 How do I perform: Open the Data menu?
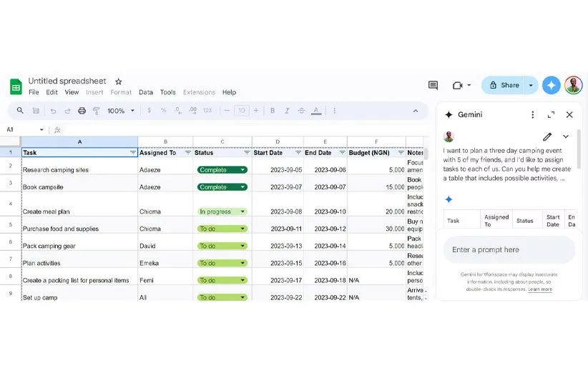(146, 92)
